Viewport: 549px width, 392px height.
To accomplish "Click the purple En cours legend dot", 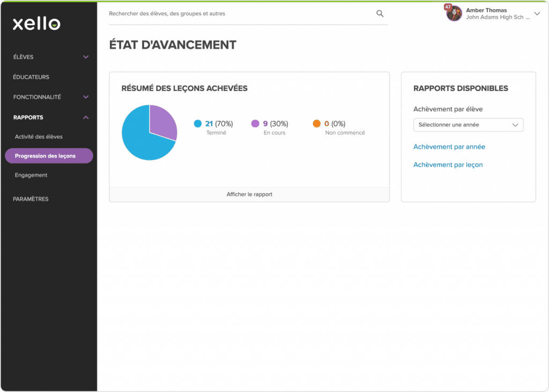I will pos(255,124).
